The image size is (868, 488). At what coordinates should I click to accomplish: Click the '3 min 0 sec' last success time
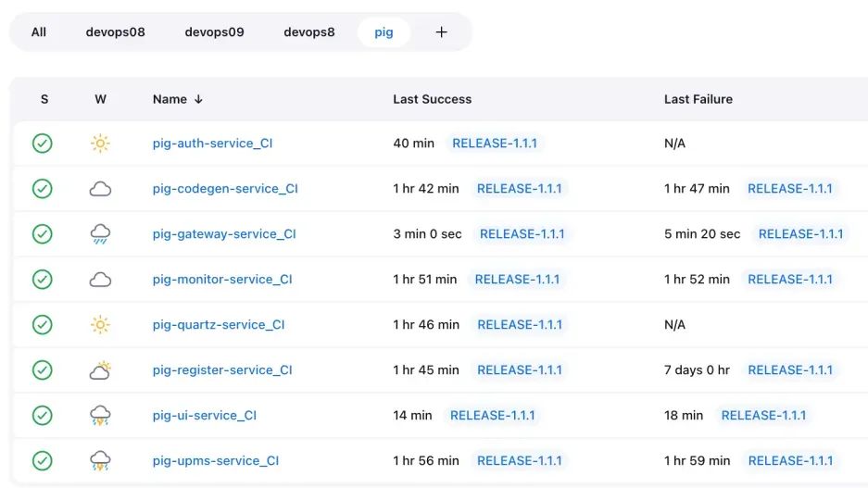pyautogui.click(x=427, y=234)
